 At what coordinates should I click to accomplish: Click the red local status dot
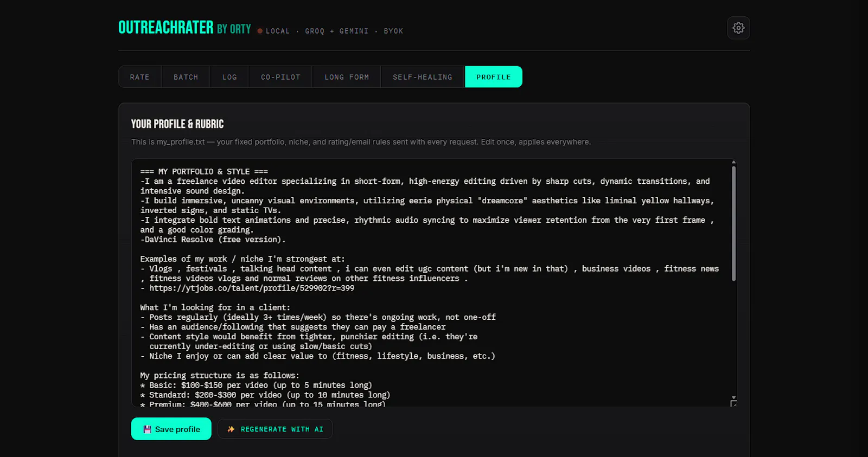(260, 31)
